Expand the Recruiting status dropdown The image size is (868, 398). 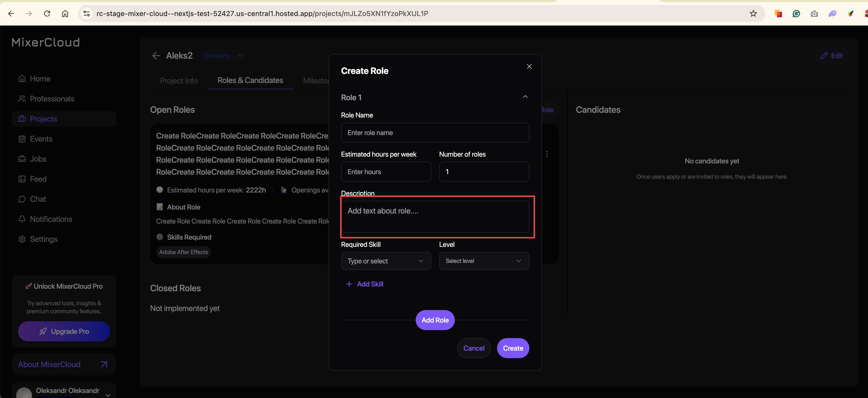pyautogui.click(x=240, y=56)
